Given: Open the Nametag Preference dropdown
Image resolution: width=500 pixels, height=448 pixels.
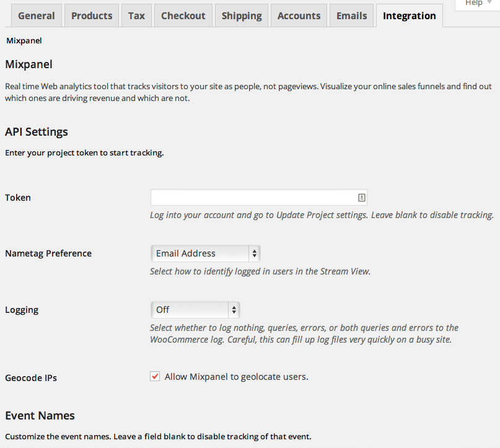Looking at the screenshot, I should coord(204,253).
